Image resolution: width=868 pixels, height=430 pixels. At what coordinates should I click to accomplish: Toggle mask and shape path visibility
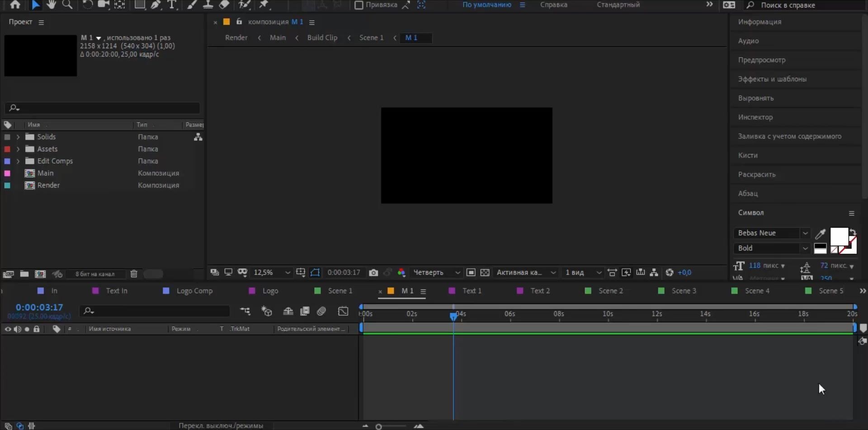click(315, 272)
